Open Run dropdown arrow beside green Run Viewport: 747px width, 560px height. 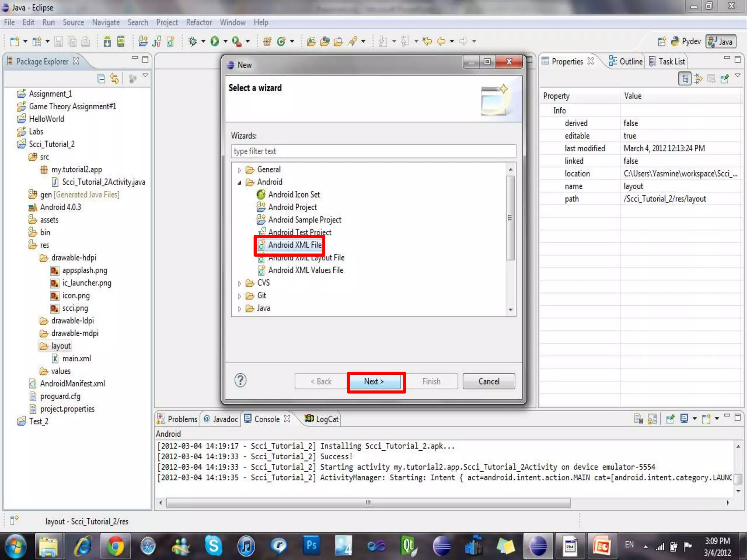pyautogui.click(x=225, y=42)
